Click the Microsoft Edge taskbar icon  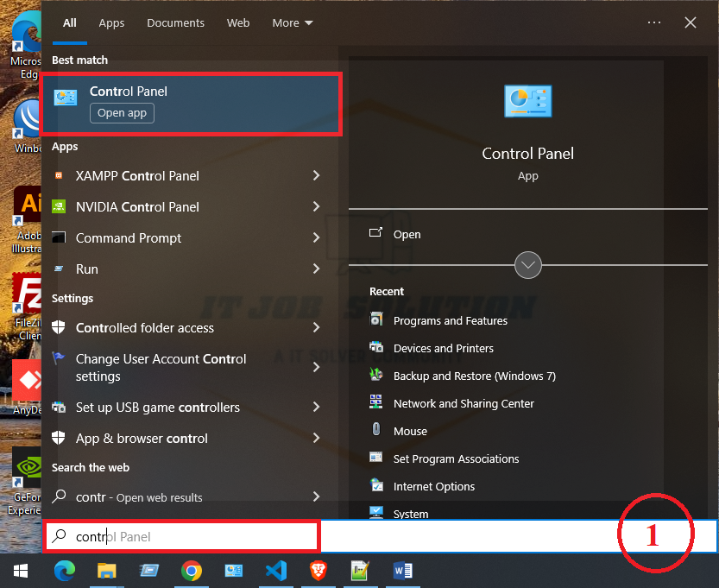[x=64, y=571]
